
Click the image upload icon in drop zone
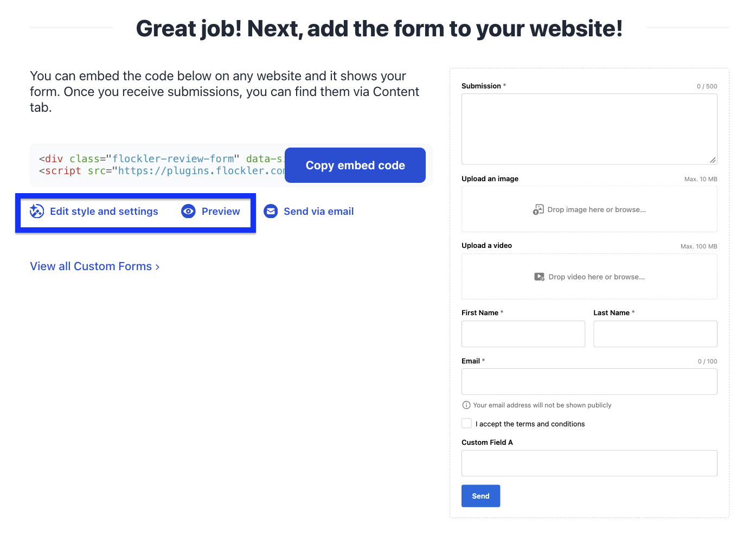(538, 209)
